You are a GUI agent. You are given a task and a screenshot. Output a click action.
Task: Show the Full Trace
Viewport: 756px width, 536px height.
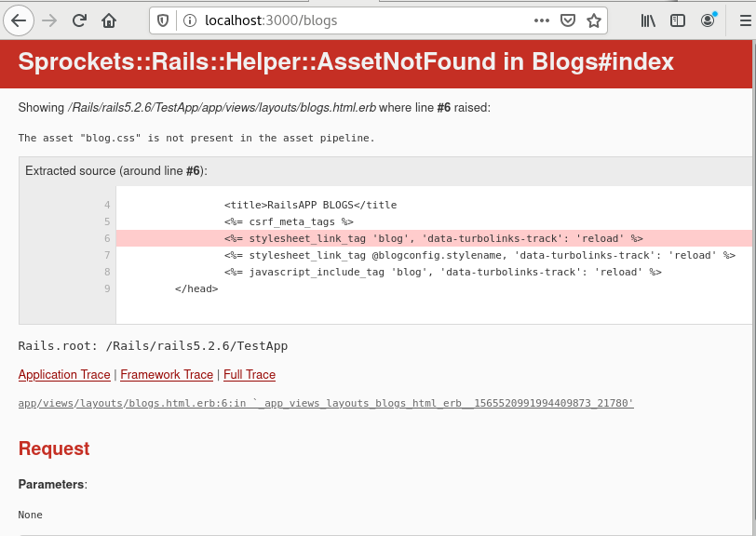point(250,374)
